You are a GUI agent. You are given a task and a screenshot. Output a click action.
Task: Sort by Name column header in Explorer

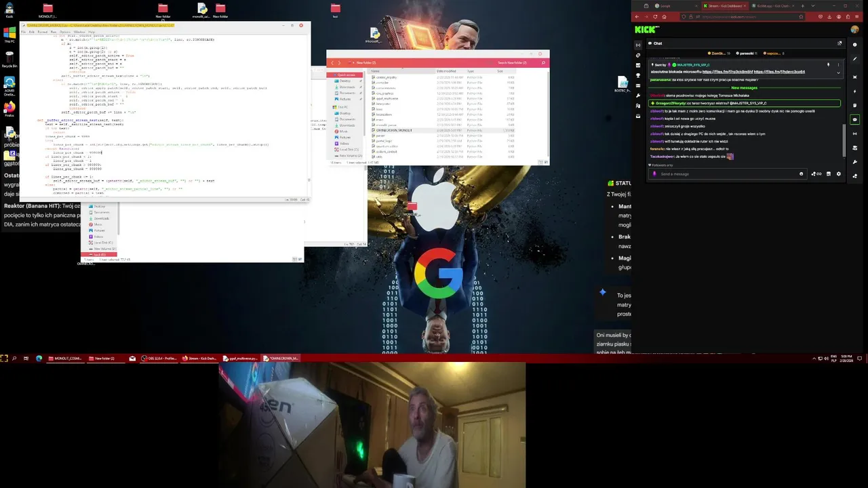tap(375, 71)
